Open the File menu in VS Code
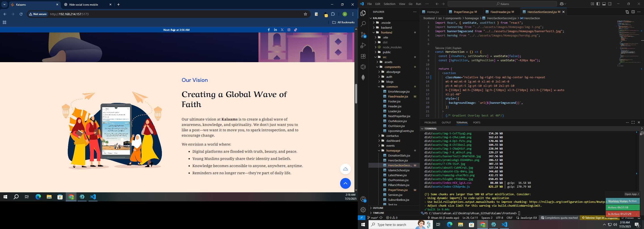The width and height of the screenshot is (644, 229). click(x=369, y=4)
